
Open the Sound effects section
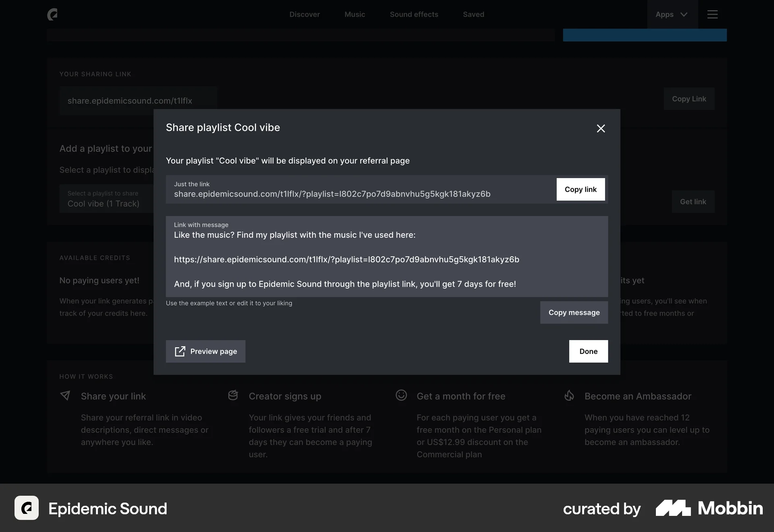pos(414,14)
